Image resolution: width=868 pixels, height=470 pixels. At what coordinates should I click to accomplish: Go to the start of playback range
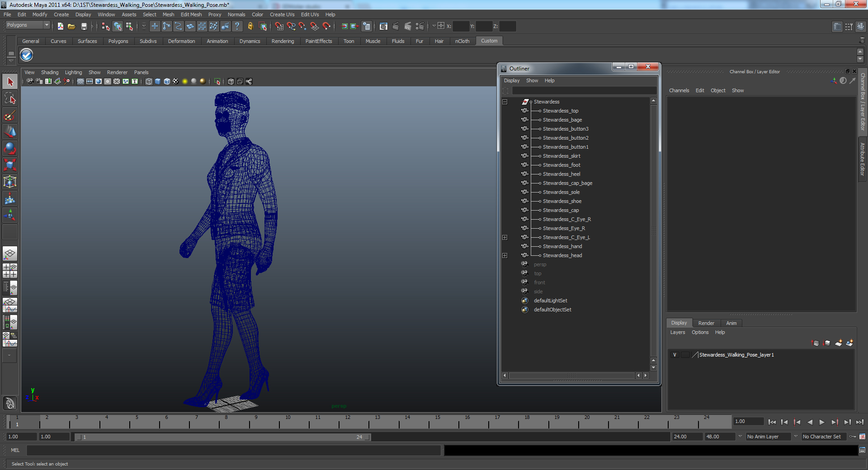pyautogui.click(x=772, y=422)
